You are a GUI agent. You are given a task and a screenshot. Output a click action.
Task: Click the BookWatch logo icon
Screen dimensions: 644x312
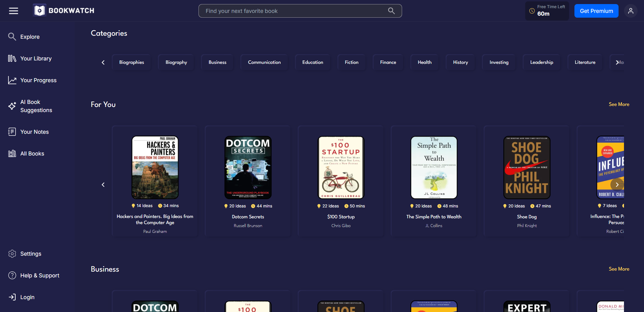(40, 10)
